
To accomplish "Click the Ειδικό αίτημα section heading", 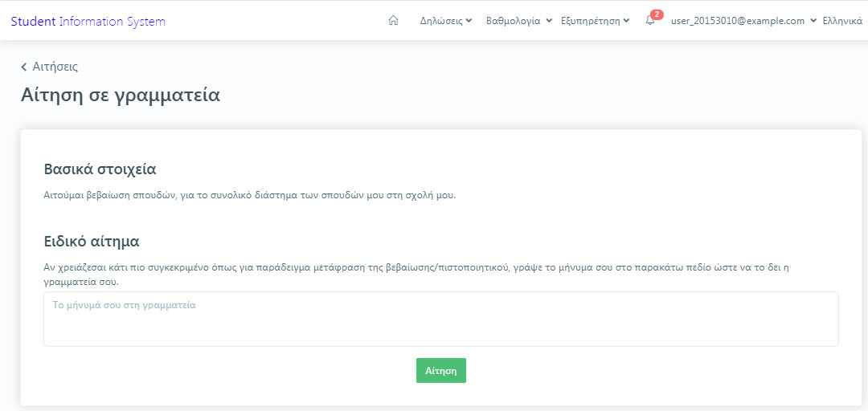I will pos(92,242).
